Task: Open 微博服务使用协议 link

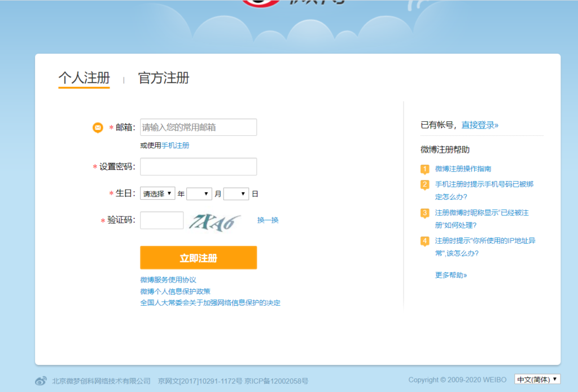Action: [x=168, y=280]
